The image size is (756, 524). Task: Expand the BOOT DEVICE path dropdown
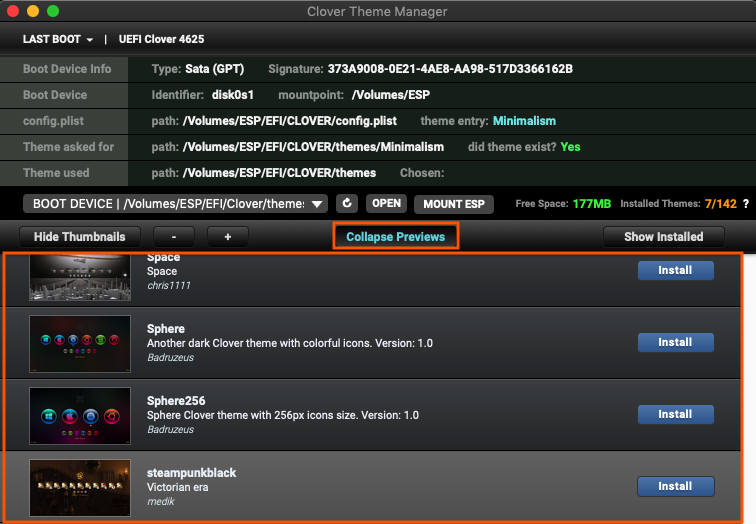pyautogui.click(x=175, y=204)
